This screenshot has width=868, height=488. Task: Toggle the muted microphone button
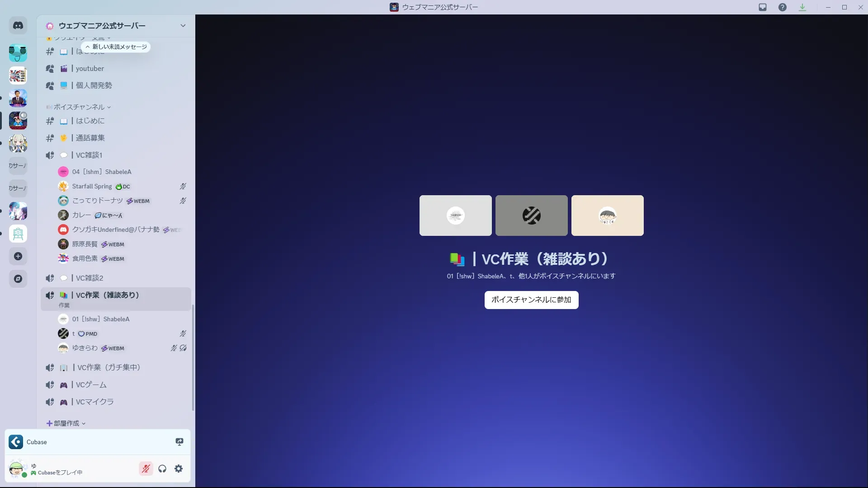[146, 469]
